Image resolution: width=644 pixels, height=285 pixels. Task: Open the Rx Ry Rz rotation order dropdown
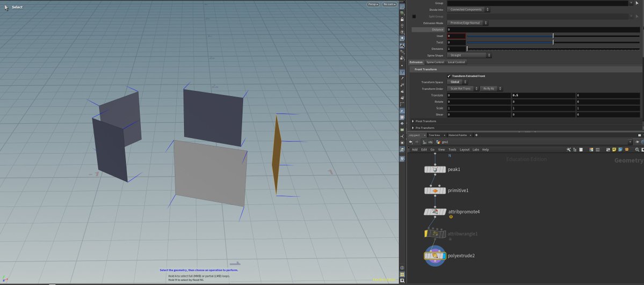pos(491,89)
